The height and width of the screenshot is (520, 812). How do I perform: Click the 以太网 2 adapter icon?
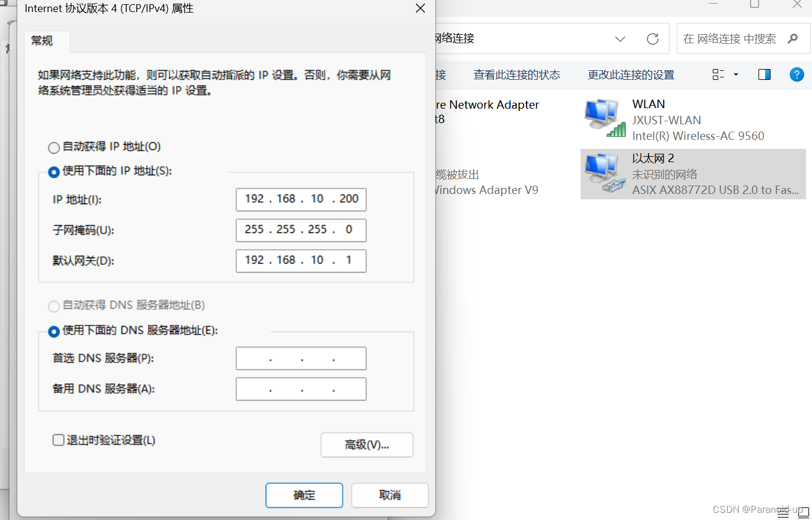(603, 174)
